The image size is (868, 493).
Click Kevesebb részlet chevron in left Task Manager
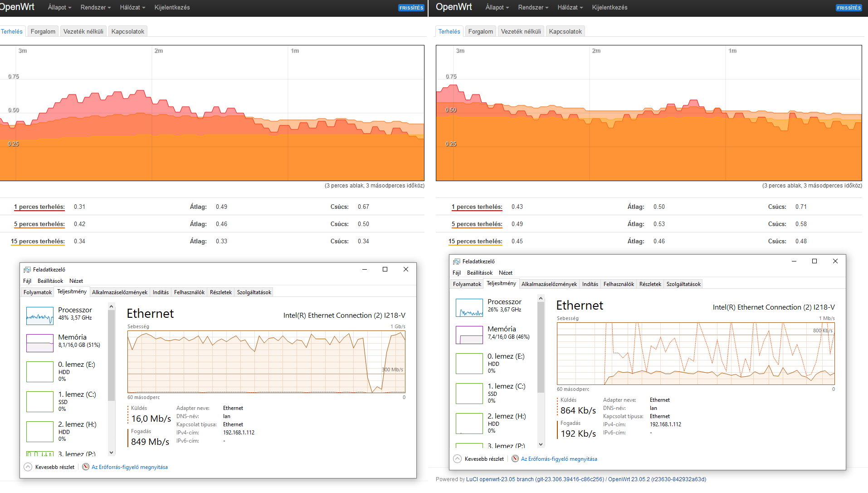tap(28, 467)
